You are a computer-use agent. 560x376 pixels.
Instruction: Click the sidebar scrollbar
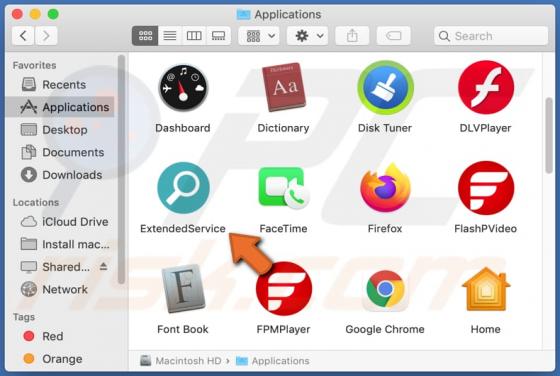pyautogui.click(x=121, y=169)
